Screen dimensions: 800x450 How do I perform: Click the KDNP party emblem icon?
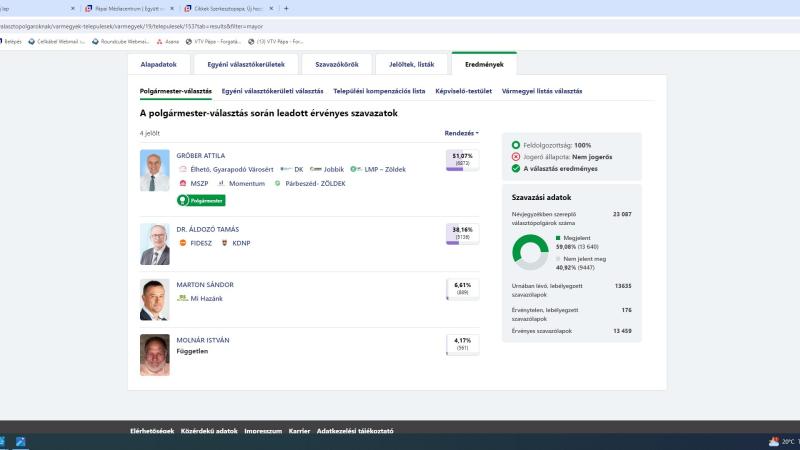coord(224,243)
